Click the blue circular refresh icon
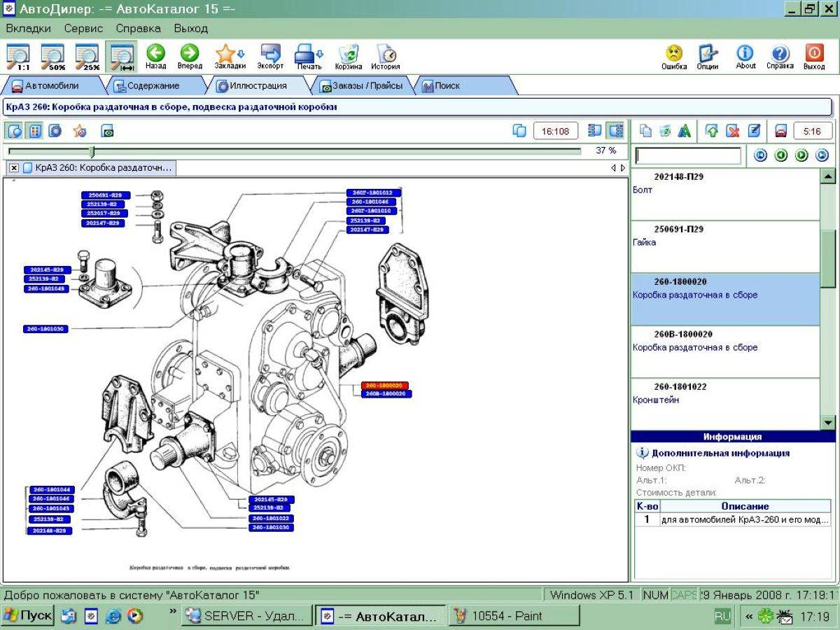This screenshot has height=630, width=840. 55,130
